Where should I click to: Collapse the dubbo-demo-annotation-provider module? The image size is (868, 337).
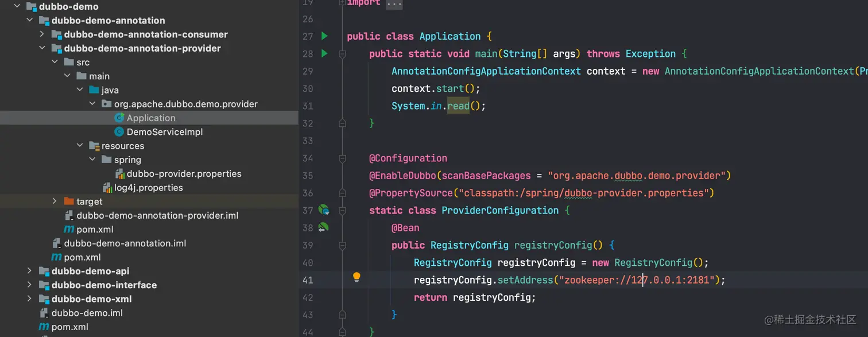41,48
